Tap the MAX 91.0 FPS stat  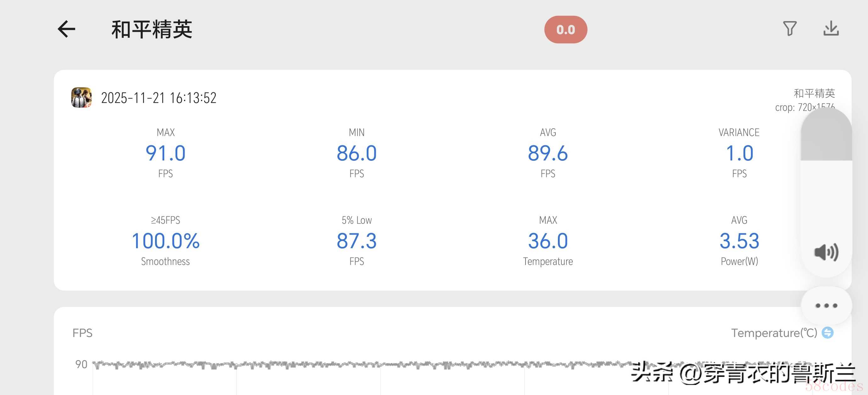tap(165, 153)
